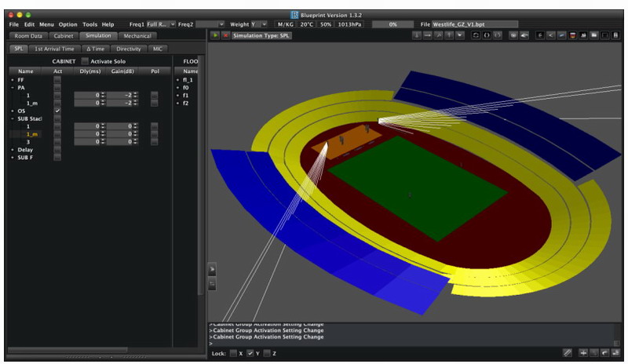The image size is (628, 364).
Task: Click the curved arrow icon at bottom right
Action: [605, 354]
